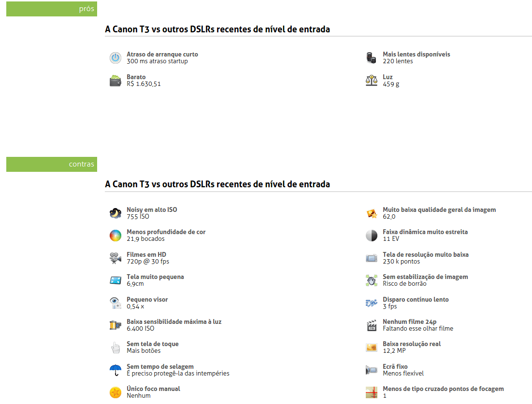Click the Luz weight heading

coord(388,77)
